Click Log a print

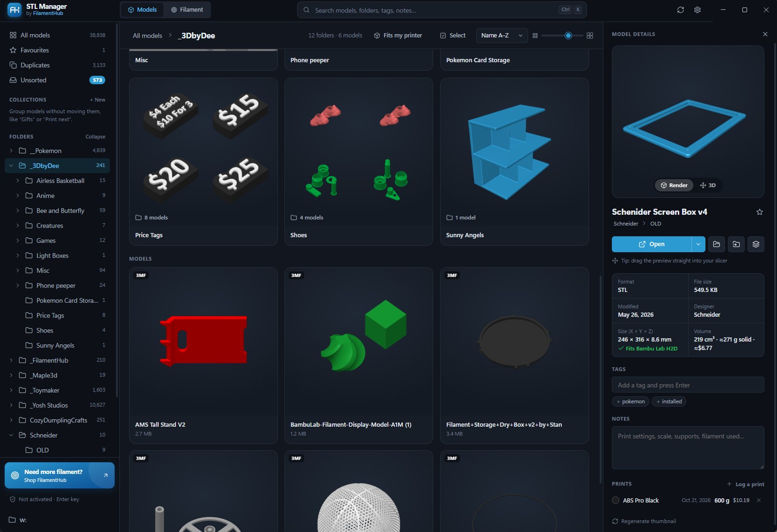coord(746,484)
